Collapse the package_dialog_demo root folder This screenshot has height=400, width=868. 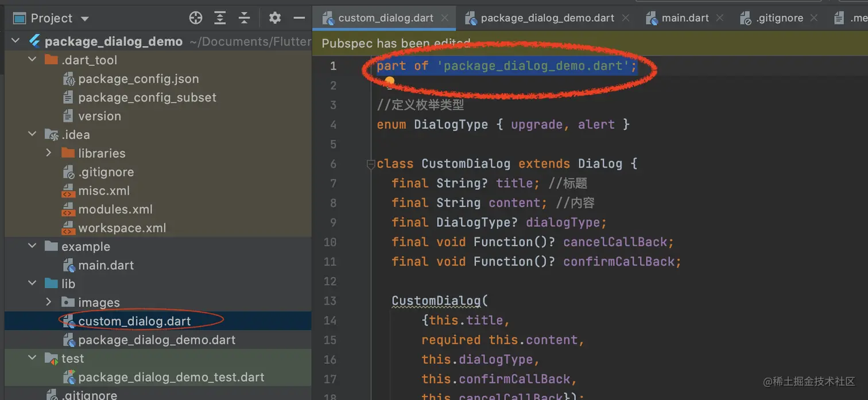pos(15,41)
